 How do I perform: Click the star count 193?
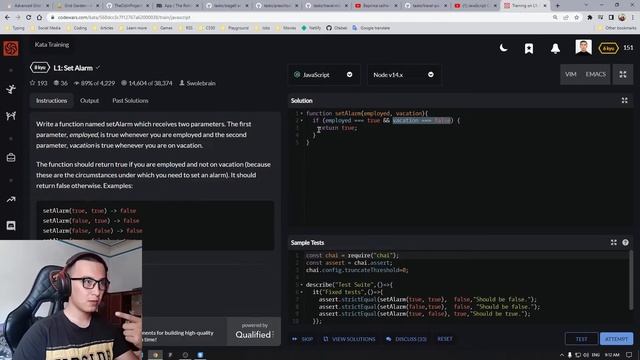coord(38,83)
